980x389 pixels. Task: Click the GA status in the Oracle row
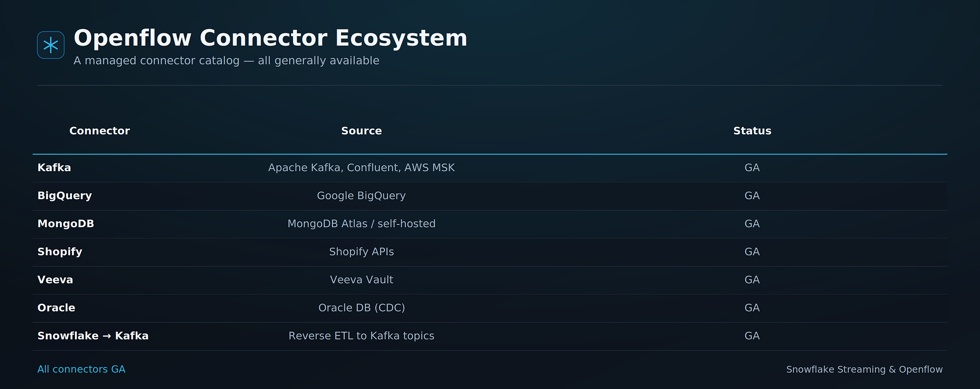coord(752,308)
